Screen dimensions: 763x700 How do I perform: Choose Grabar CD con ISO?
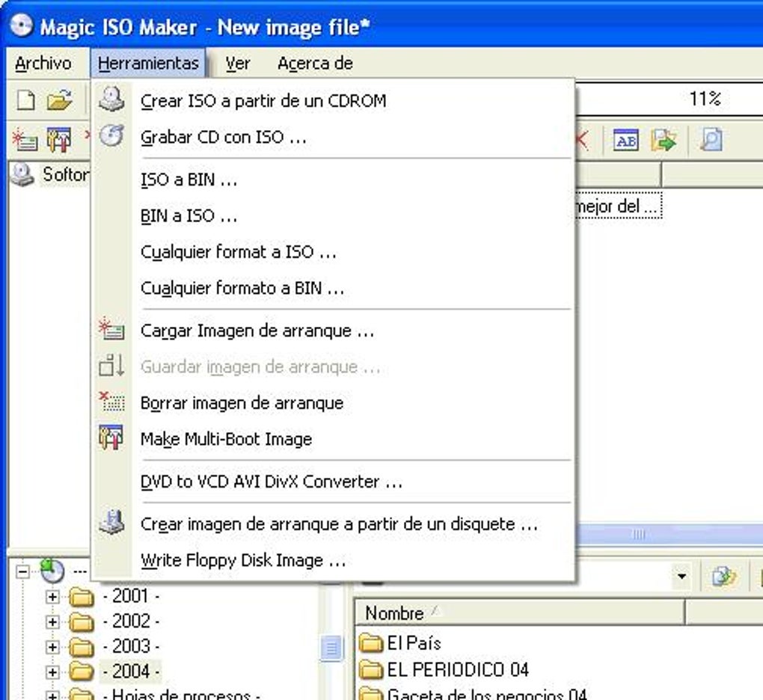click(334, 137)
